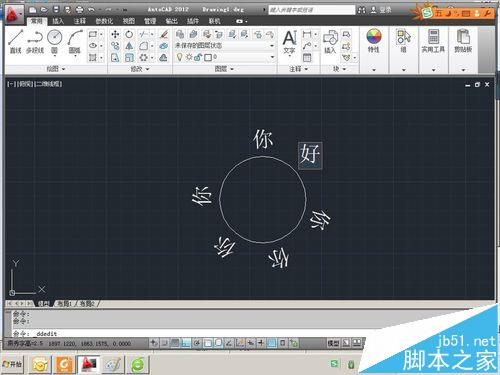
Task: Toggle Ortho mode in status bar
Action: click(x=186, y=343)
